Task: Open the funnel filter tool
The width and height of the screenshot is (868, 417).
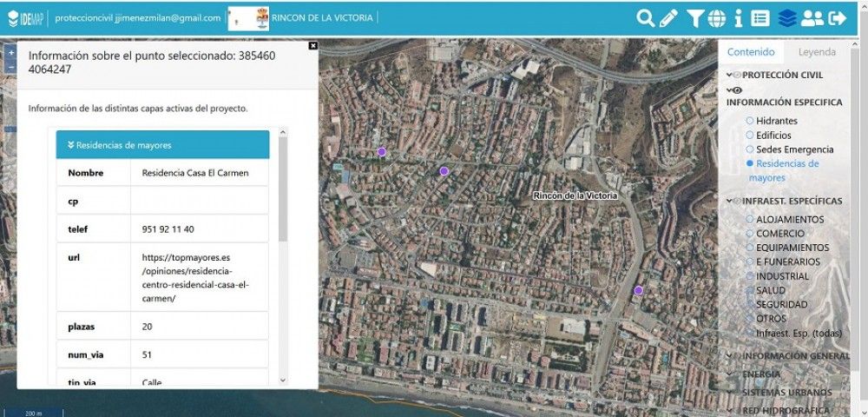Action: pyautogui.click(x=694, y=17)
